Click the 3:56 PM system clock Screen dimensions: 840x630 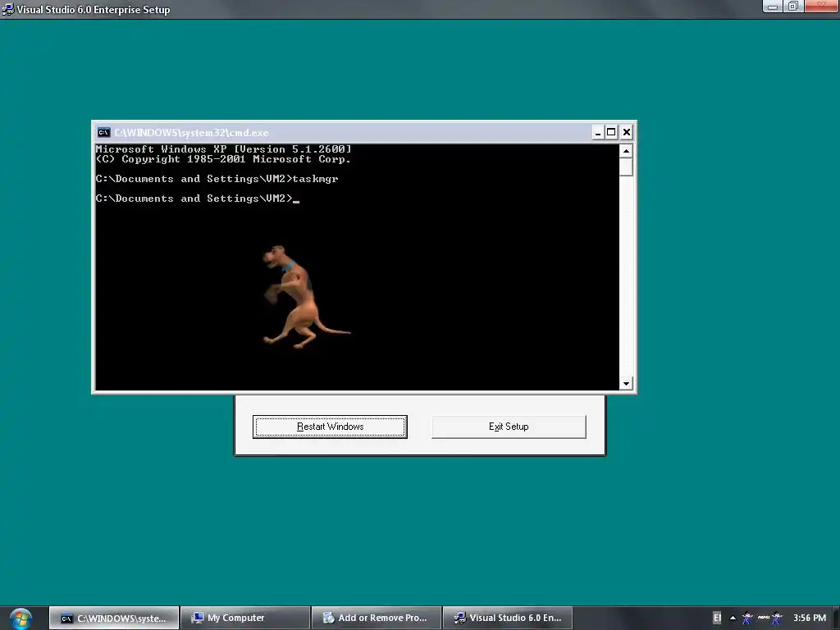(810, 619)
